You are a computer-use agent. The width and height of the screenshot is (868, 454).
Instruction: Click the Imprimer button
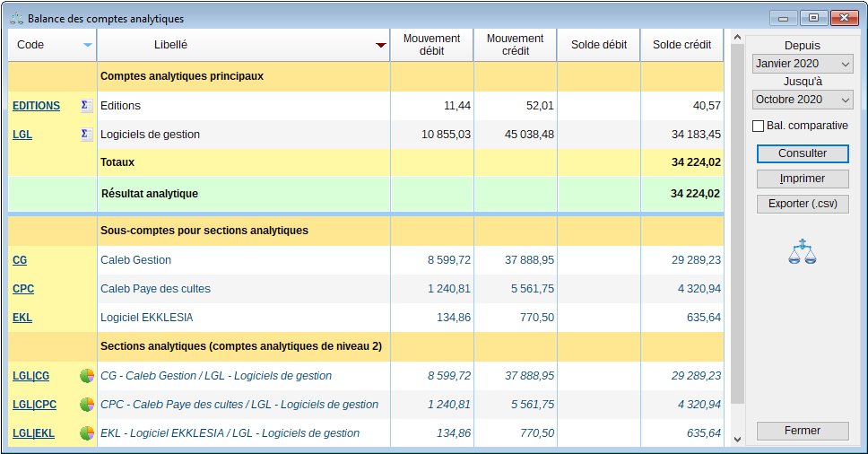click(803, 179)
